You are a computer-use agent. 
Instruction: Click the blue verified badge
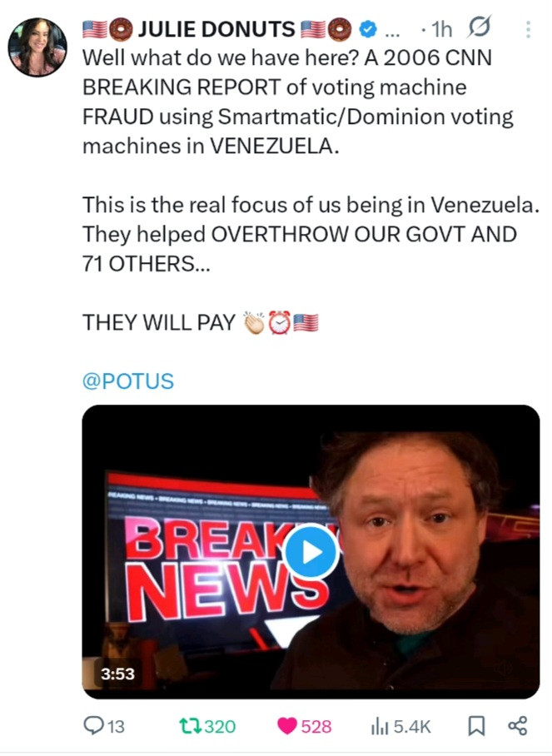pyautogui.click(x=367, y=30)
